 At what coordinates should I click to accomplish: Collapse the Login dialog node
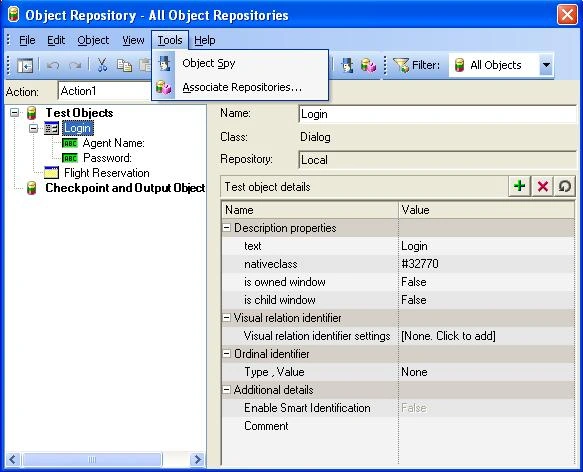(33, 128)
